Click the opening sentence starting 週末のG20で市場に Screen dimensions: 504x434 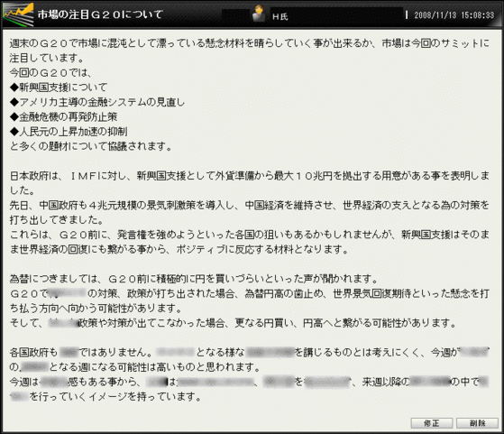coord(250,51)
